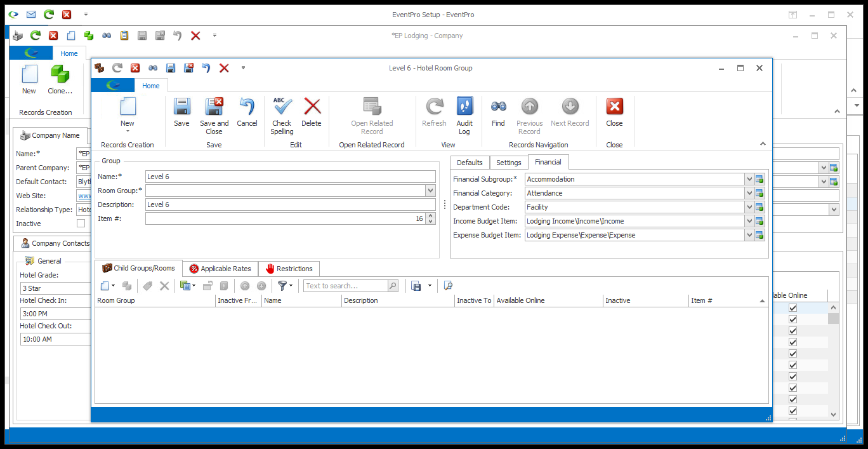This screenshot has height=449, width=868.
Task: Toggle second Available Online checkbox in Company grid
Action: [x=792, y=319]
